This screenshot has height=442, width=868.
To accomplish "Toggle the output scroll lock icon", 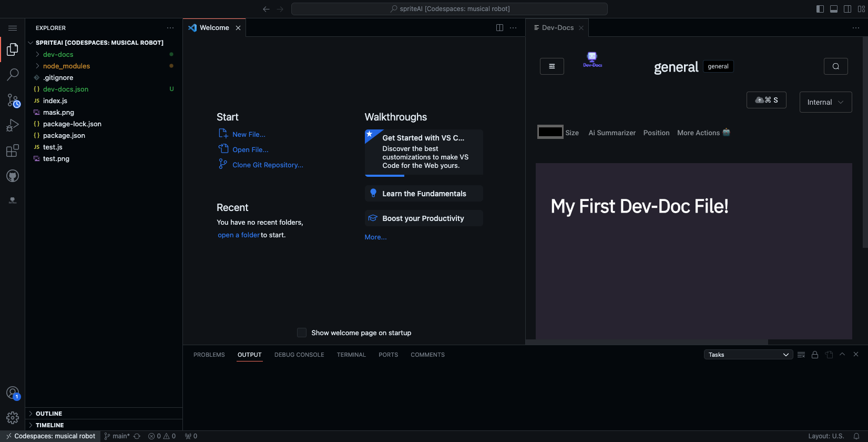I will click(814, 355).
